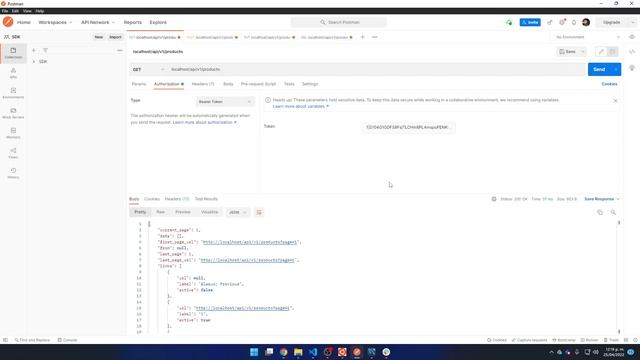
Task: Click the New button in sidebar
Action: click(99, 37)
